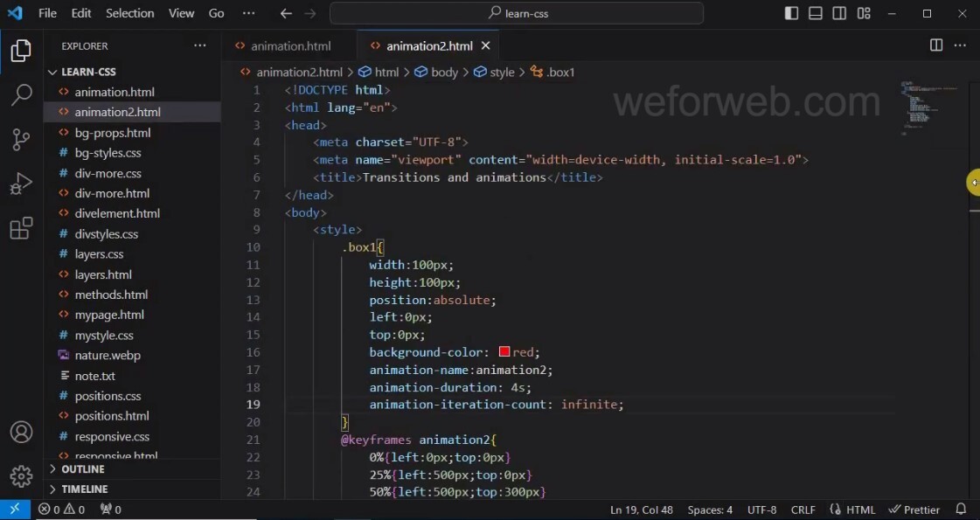Open the Selection menu
This screenshot has width=980, height=520.
[129, 13]
